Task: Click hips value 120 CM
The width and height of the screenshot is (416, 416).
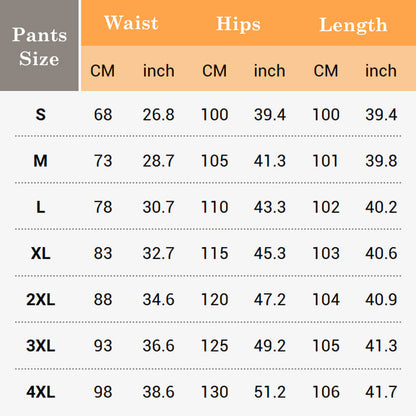Action: tap(215, 299)
